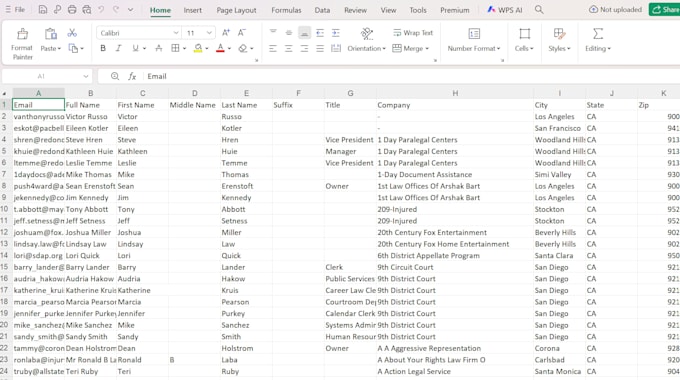Click the red Font Color swatch
This screenshot has height=380, width=680.
tap(220, 48)
